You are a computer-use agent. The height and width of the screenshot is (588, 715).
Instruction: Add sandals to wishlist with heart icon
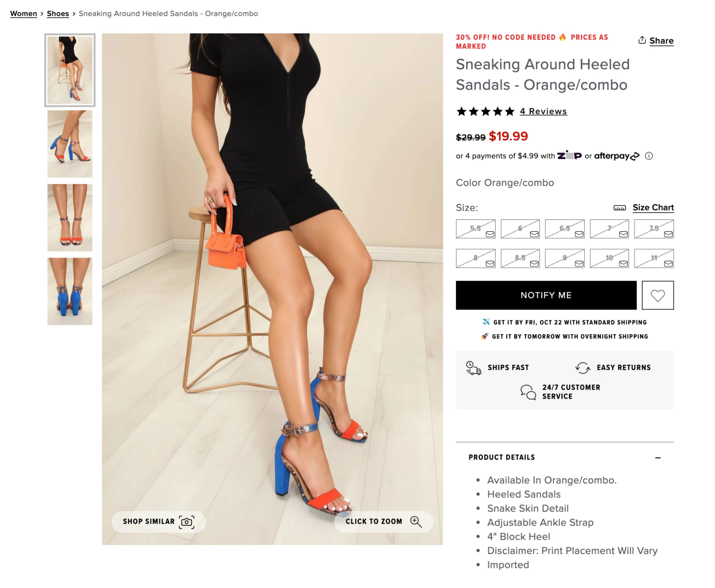pos(657,295)
